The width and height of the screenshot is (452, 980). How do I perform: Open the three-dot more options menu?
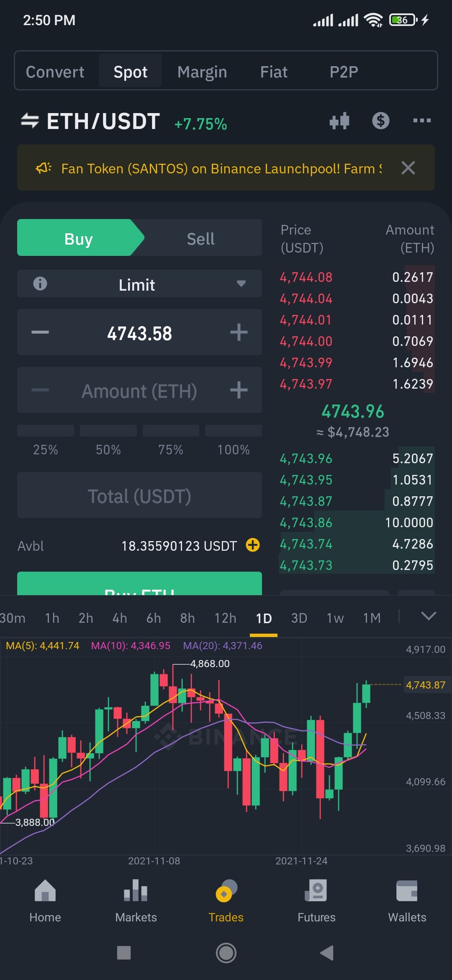422,121
